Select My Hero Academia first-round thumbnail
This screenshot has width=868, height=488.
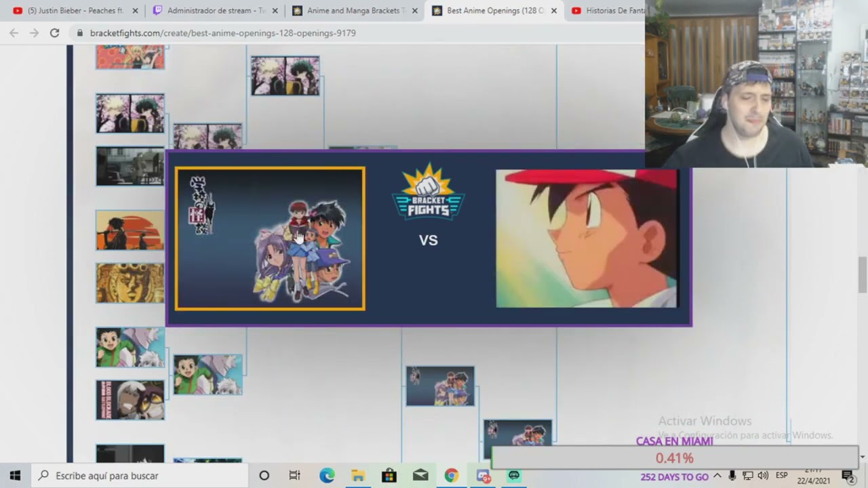pyautogui.click(x=130, y=113)
